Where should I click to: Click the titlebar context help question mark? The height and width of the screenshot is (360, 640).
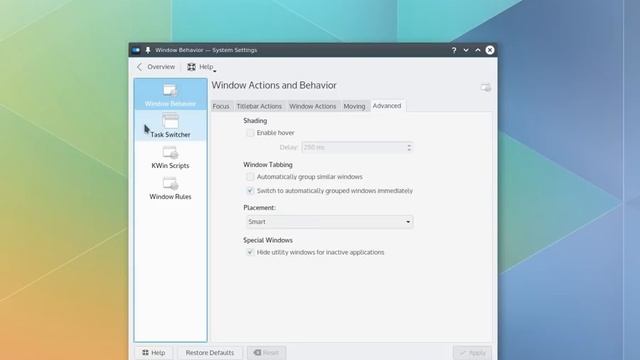tap(454, 50)
